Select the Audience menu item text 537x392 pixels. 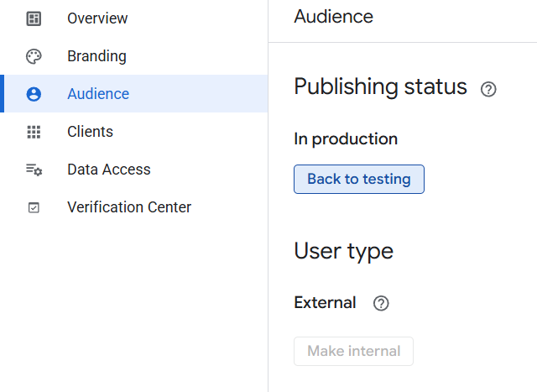click(x=98, y=94)
